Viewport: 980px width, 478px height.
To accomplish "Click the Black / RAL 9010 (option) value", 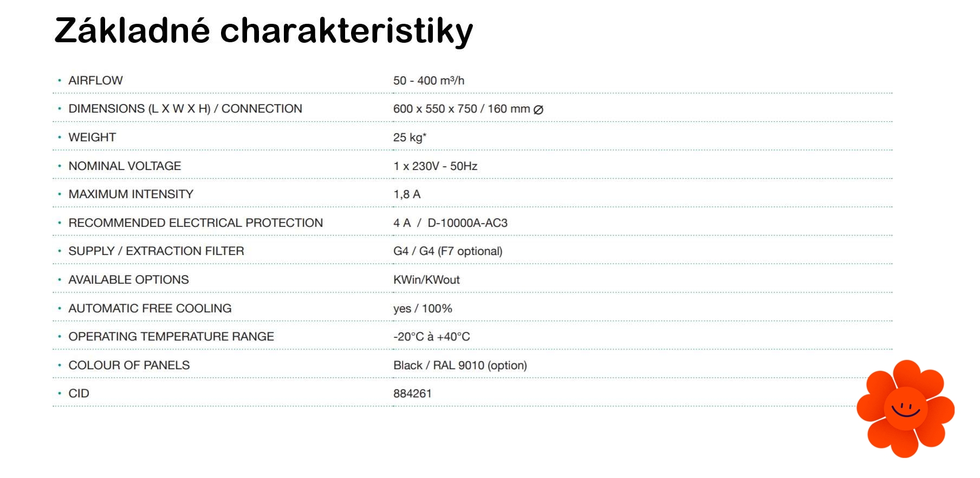I will coord(460,365).
